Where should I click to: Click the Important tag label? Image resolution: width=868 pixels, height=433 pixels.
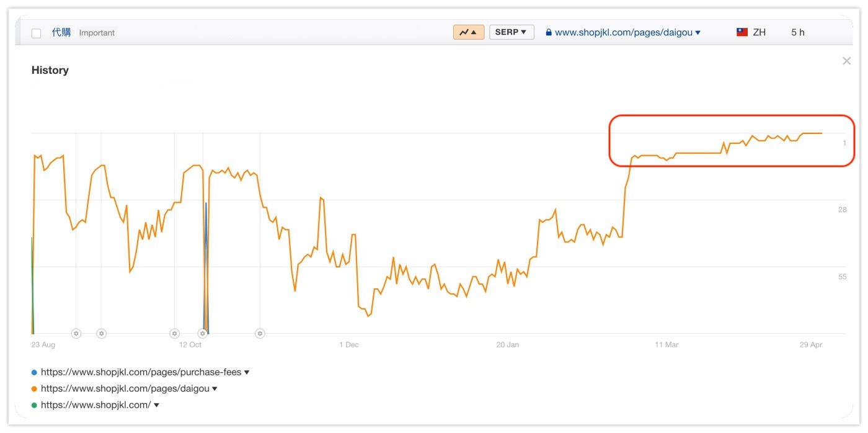[97, 33]
